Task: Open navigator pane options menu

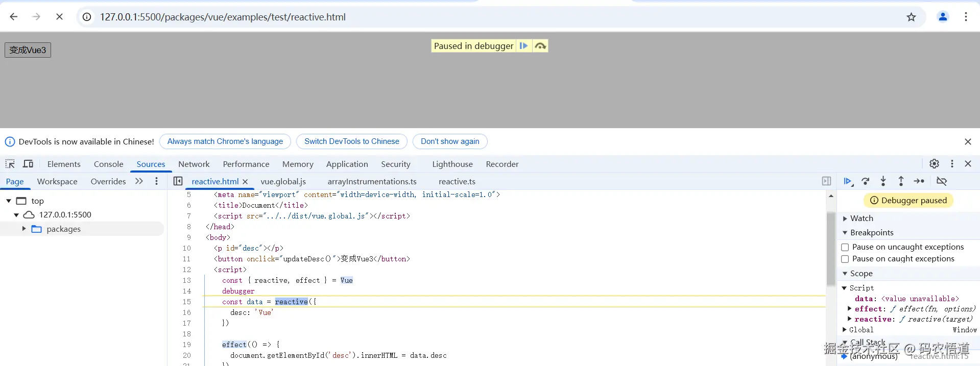Action: [x=156, y=181]
